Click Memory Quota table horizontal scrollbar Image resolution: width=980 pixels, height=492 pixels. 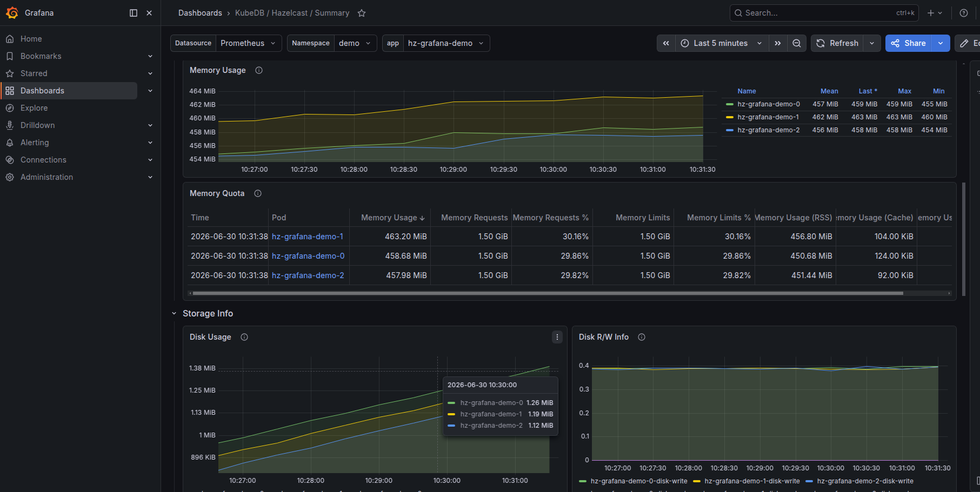[548, 293]
